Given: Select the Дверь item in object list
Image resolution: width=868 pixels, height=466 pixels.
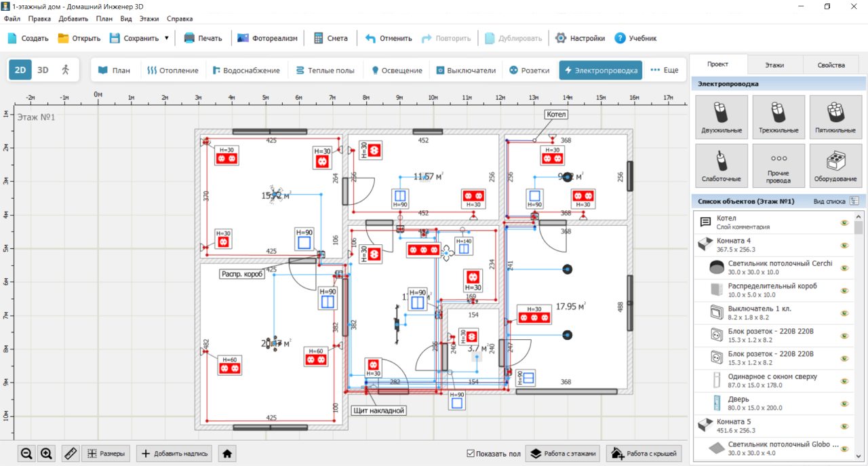Looking at the screenshot, I should pyautogui.click(x=773, y=403).
